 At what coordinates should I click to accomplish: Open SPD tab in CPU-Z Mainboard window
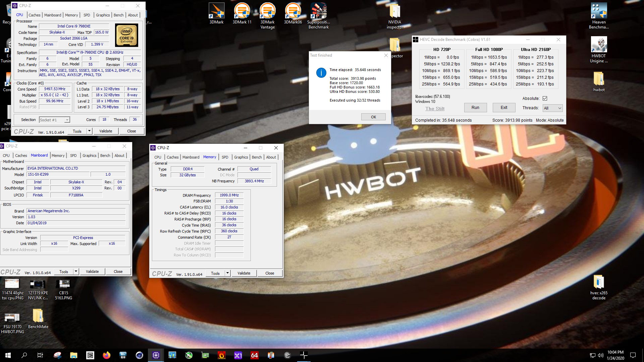(x=73, y=156)
